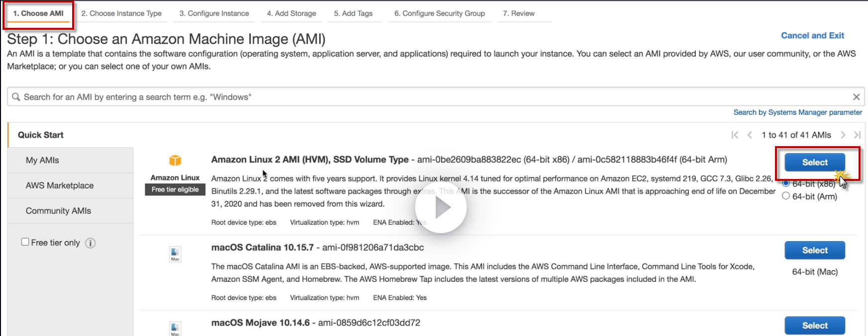Jump to the last AMI page
Screen dimensions: 868x336
tap(857, 135)
